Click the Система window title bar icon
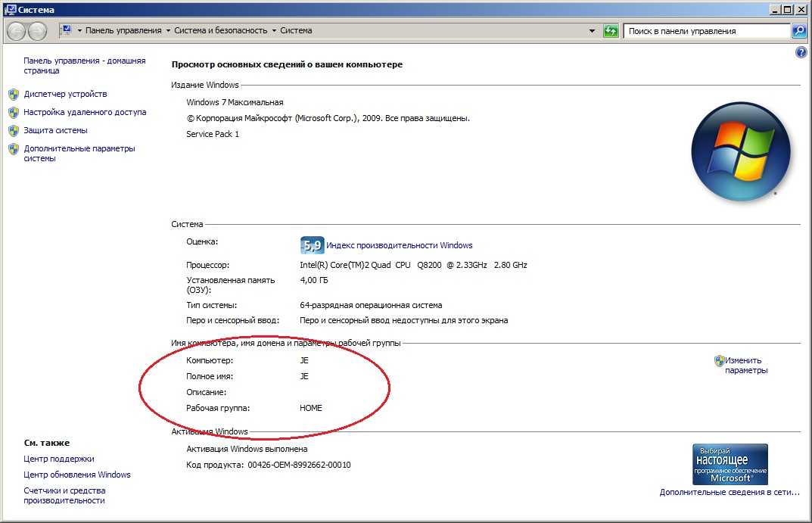812x523 pixels. click(x=10, y=9)
